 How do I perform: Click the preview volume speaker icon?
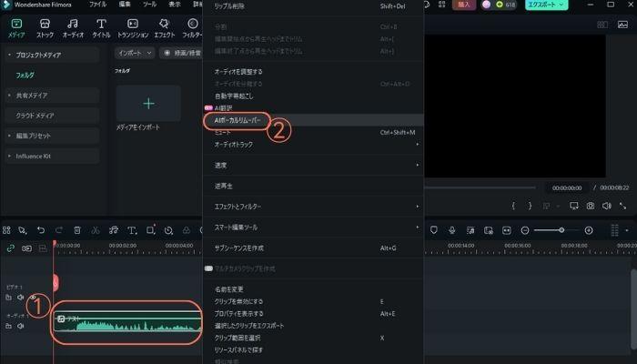pos(607,206)
